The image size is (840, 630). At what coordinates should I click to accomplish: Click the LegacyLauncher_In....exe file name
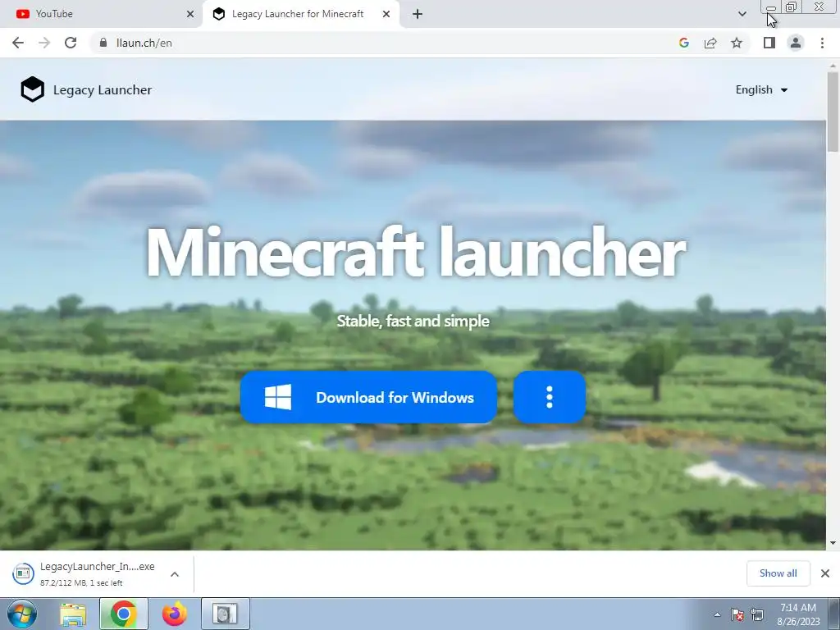pyautogui.click(x=97, y=566)
